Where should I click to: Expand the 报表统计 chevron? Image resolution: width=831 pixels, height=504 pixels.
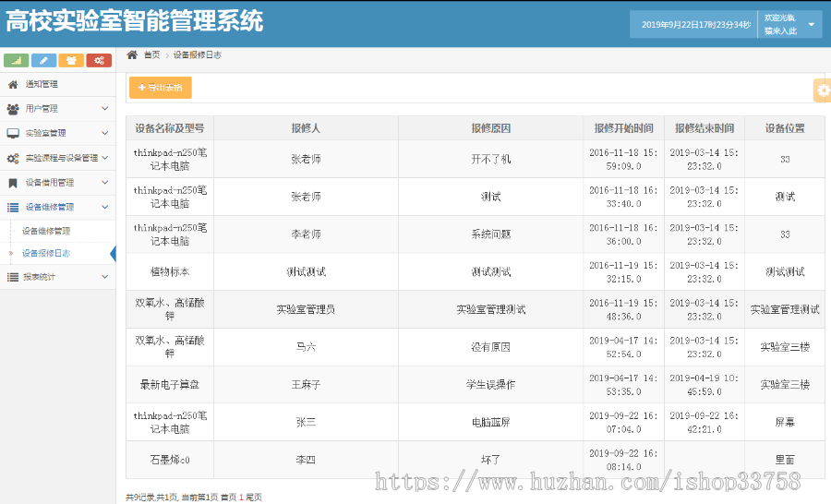coord(105,277)
